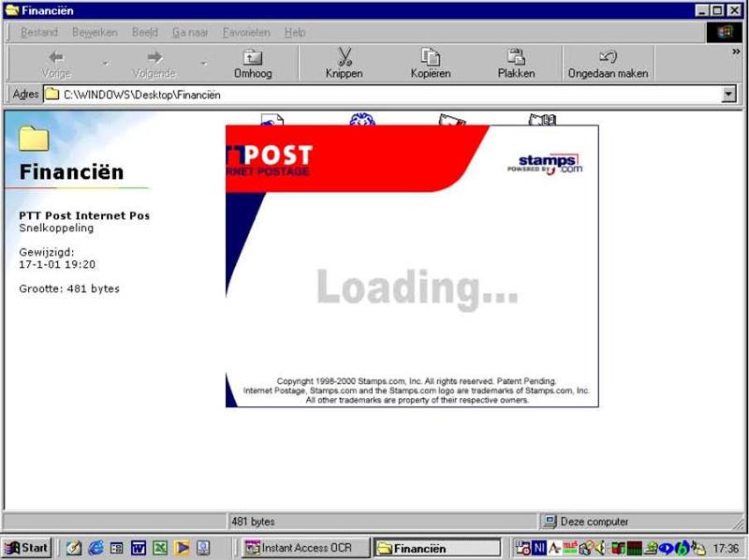
Task: Paste with the Plakken button
Action: click(516, 64)
